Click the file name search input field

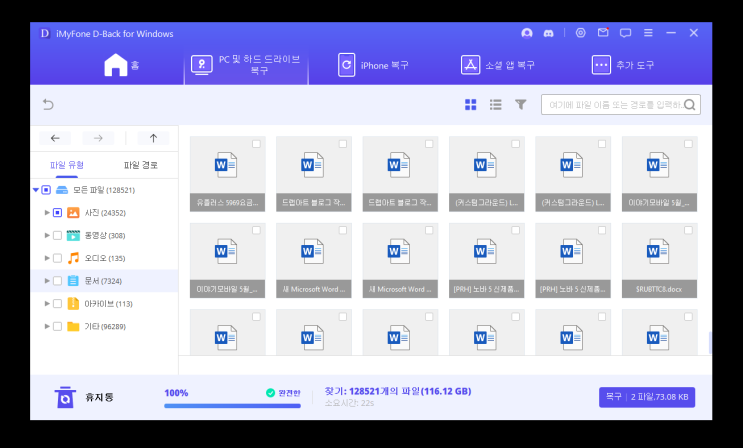(x=615, y=105)
